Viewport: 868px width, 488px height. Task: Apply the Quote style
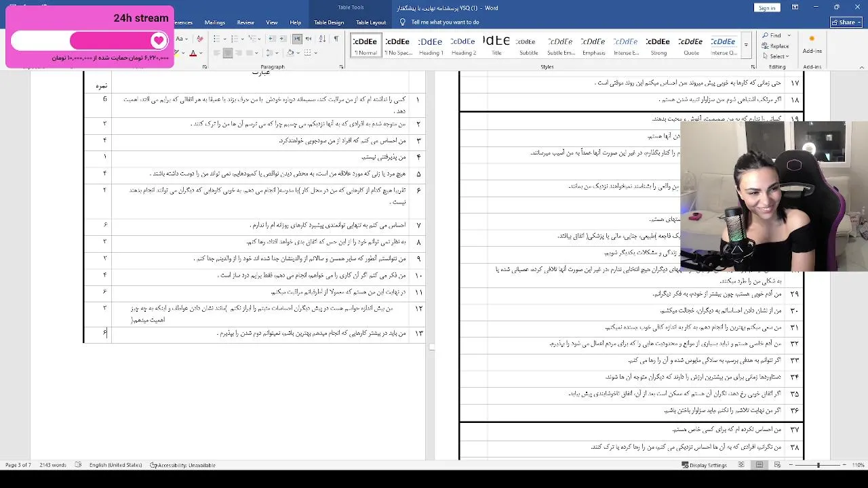pos(691,45)
